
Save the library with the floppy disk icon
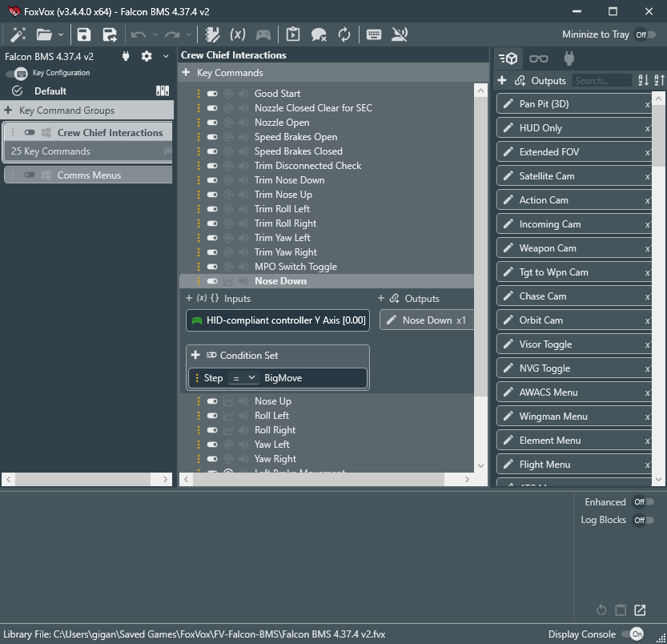tap(84, 34)
